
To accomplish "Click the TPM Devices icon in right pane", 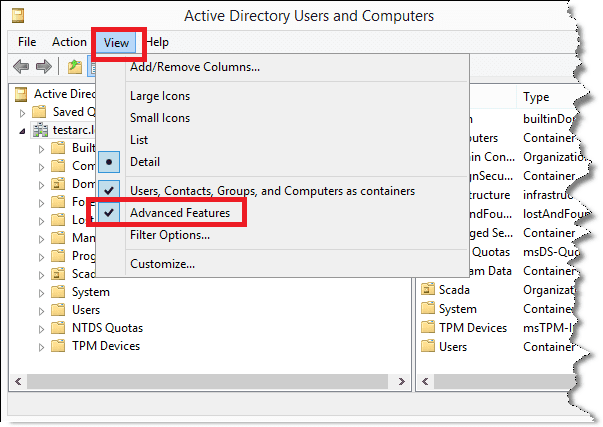I will tap(428, 328).
